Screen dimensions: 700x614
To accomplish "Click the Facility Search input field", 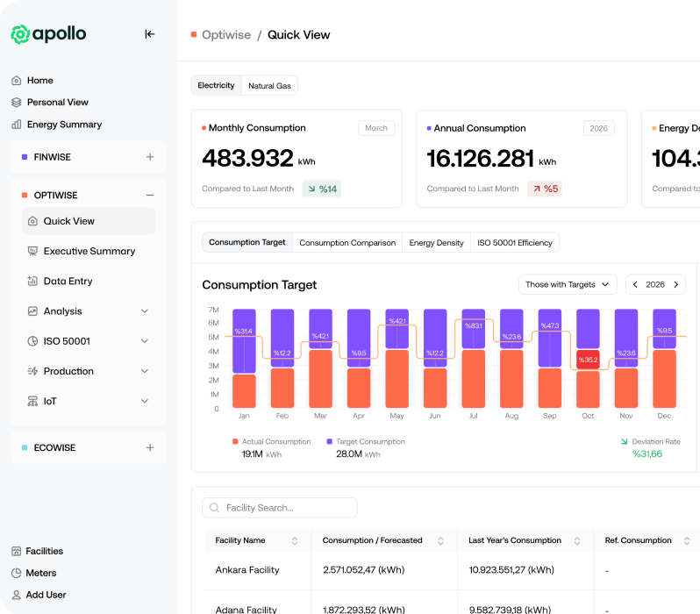I will click(x=280, y=508).
